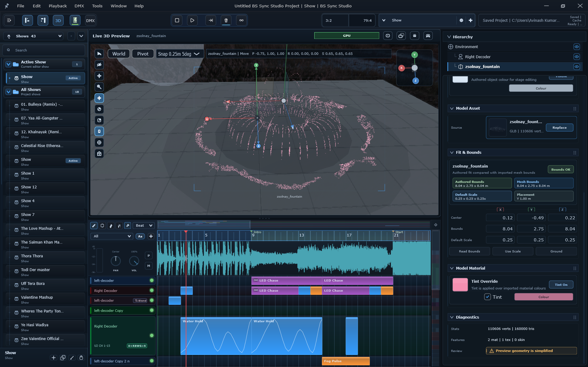Toggle the left panel layout icon

[27, 20]
